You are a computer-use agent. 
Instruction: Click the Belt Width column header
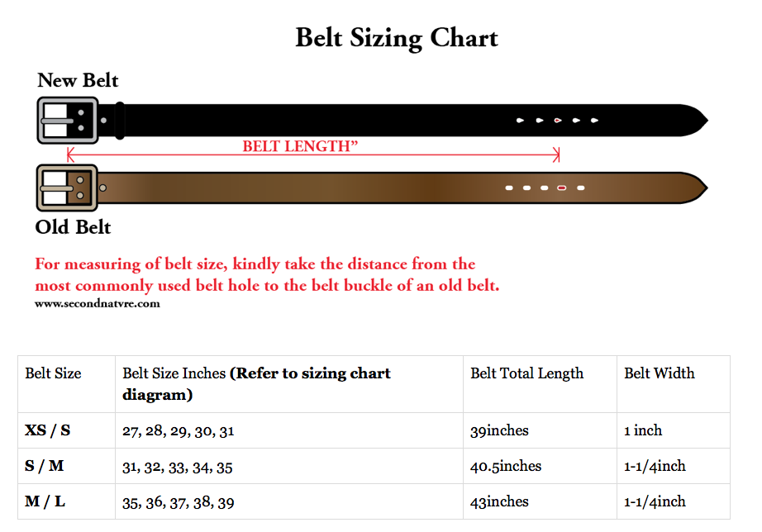[660, 373]
